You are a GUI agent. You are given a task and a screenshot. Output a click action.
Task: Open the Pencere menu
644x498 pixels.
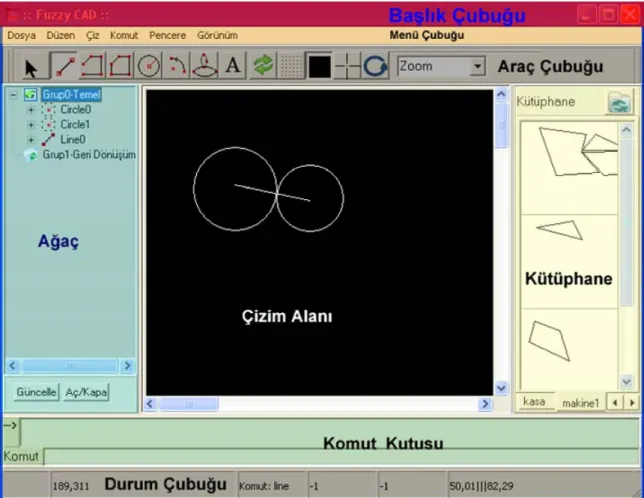coord(167,36)
